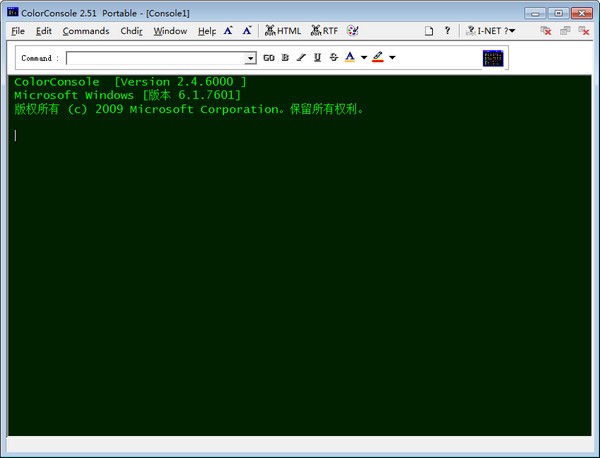
Task: Open the font color dropdown arrow
Action: click(364, 58)
